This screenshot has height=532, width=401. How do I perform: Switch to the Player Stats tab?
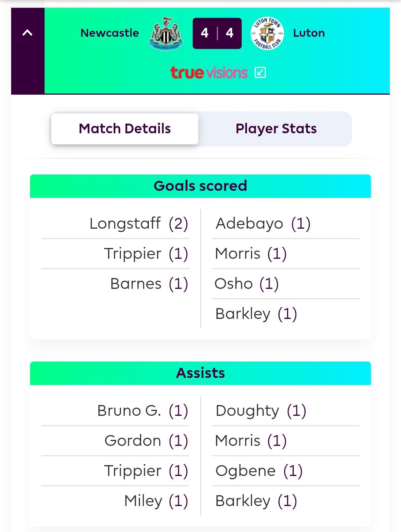click(276, 129)
